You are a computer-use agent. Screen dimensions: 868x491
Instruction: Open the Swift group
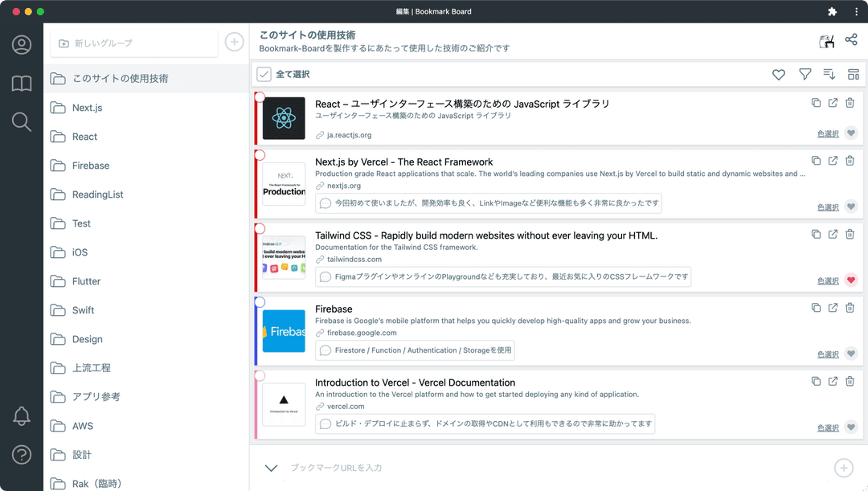point(146,310)
